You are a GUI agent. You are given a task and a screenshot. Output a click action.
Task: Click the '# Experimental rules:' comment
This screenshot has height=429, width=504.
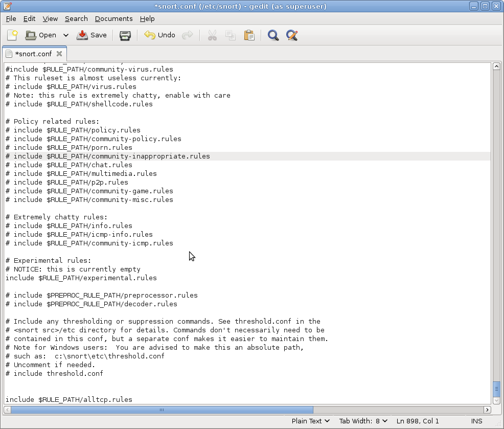[48, 260]
